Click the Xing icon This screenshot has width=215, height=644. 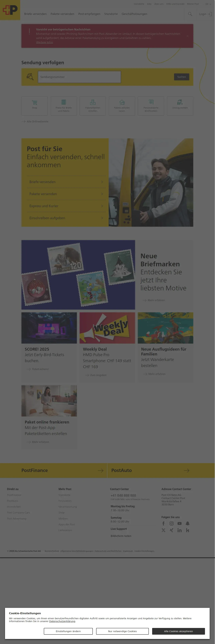coord(172,530)
